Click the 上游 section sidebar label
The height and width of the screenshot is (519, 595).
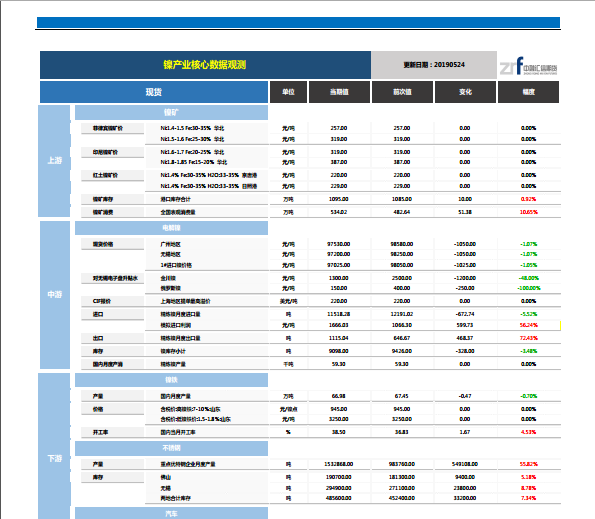point(54,161)
